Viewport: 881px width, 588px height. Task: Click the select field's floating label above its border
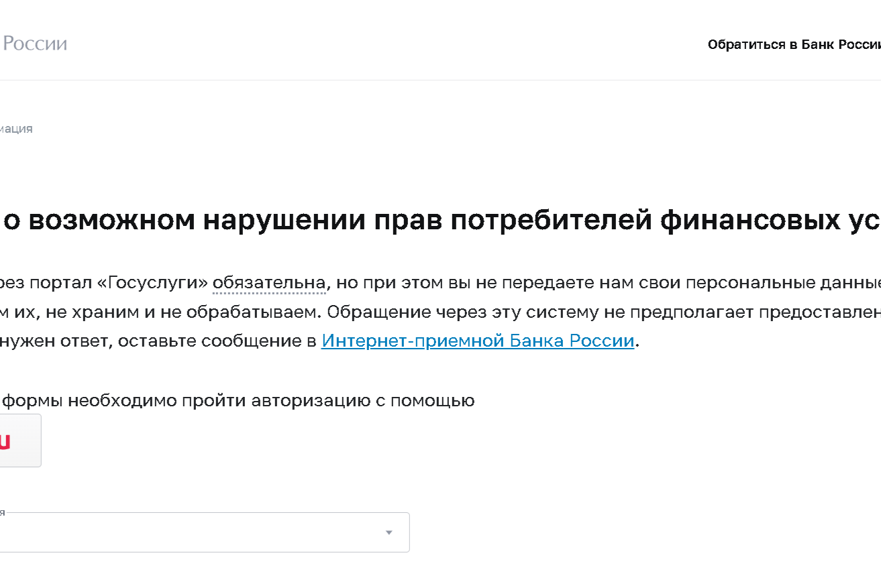click(3, 512)
